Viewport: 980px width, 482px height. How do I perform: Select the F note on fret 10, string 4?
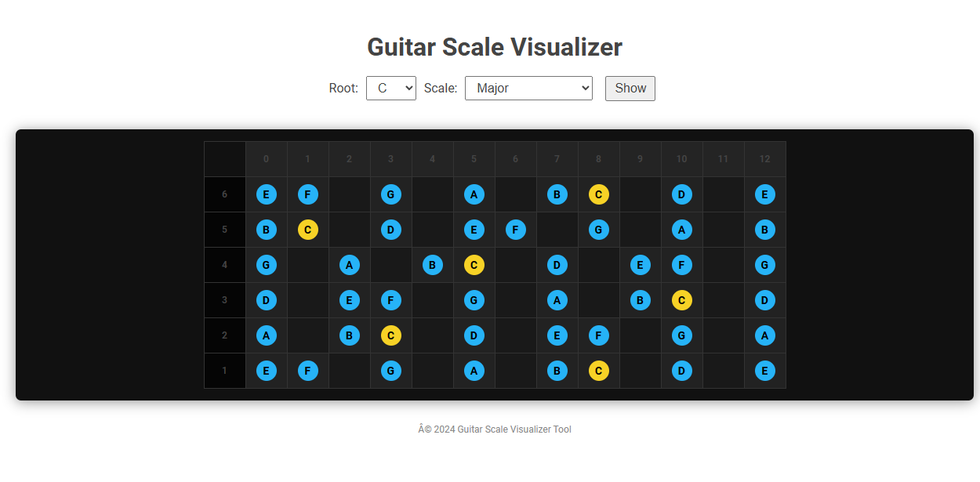coord(681,264)
